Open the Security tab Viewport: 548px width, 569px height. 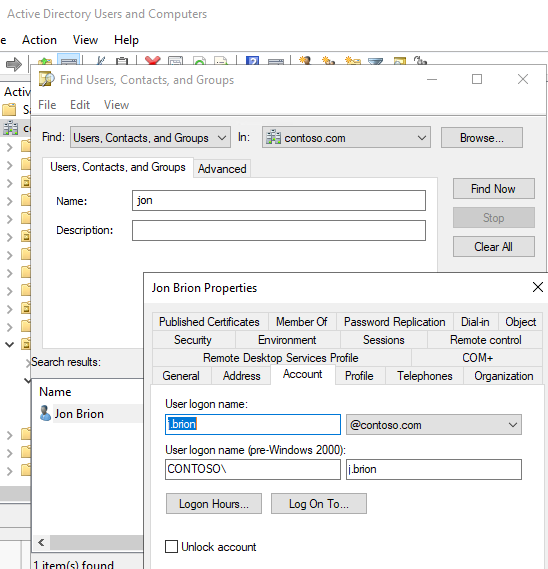[x=193, y=340]
